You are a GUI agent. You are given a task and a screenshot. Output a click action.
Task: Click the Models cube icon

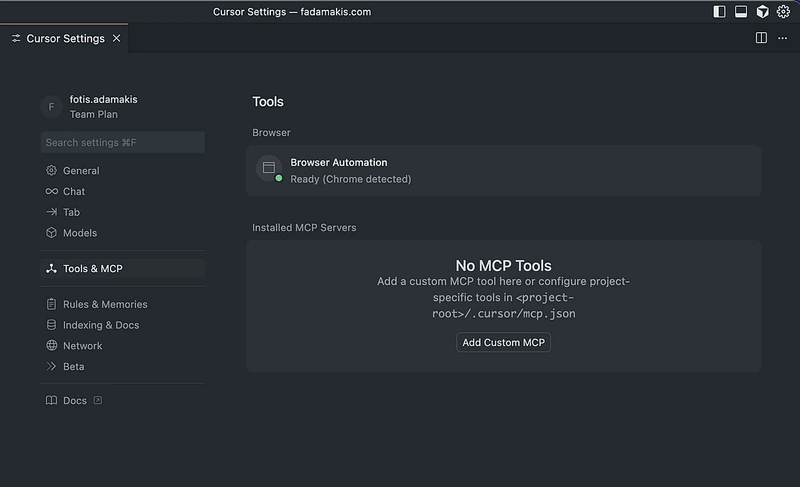coord(52,233)
